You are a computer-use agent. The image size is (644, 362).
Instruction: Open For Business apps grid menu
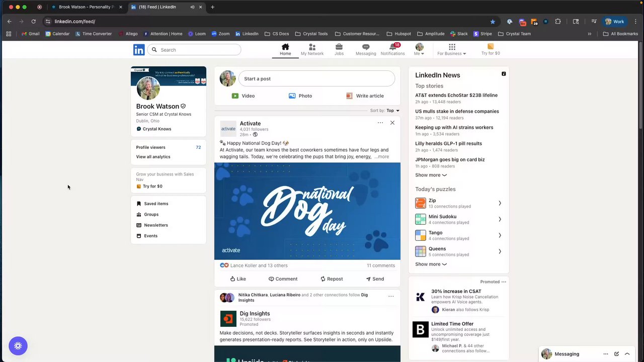click(451, 49)
